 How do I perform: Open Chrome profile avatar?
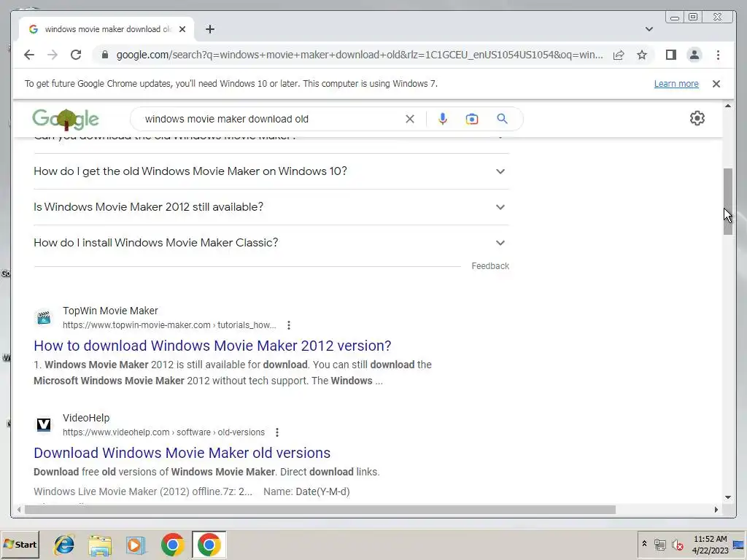tap(694, 55)
